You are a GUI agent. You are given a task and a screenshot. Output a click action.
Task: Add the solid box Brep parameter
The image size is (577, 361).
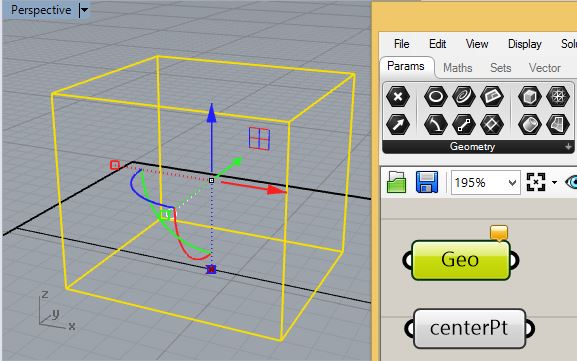[x=530, y=97]
